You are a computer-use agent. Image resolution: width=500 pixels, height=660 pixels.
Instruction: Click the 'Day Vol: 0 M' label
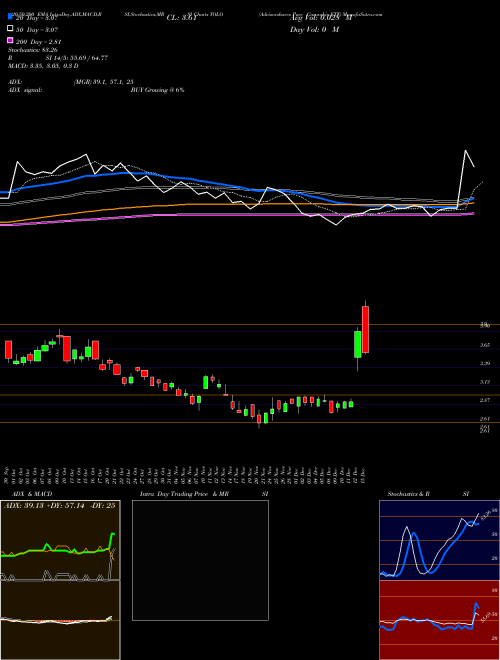314,30
